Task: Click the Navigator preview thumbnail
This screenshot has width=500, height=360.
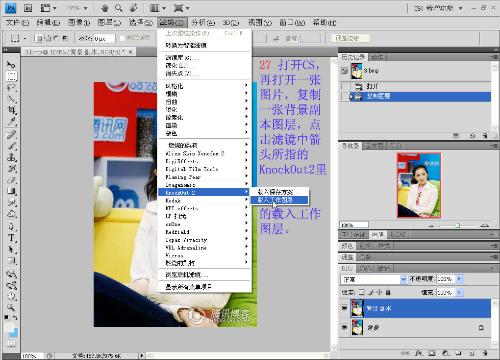Action: click(x=419, y=185)
